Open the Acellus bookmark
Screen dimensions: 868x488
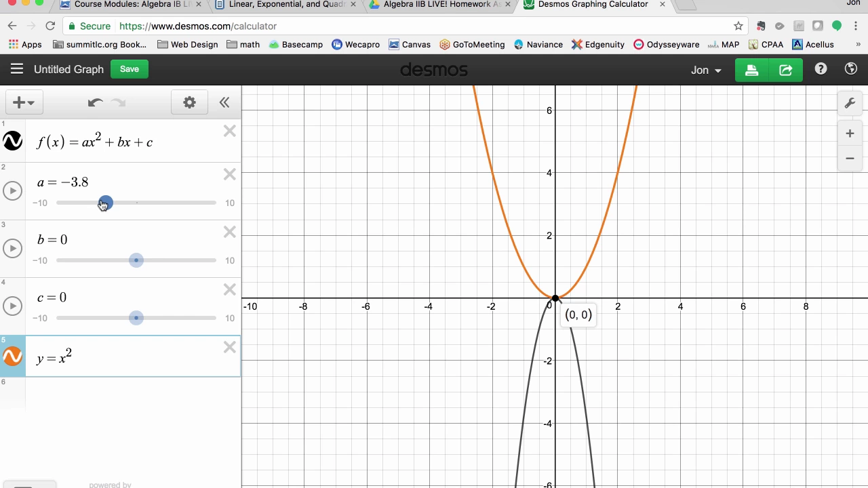(x=813, y=45)
